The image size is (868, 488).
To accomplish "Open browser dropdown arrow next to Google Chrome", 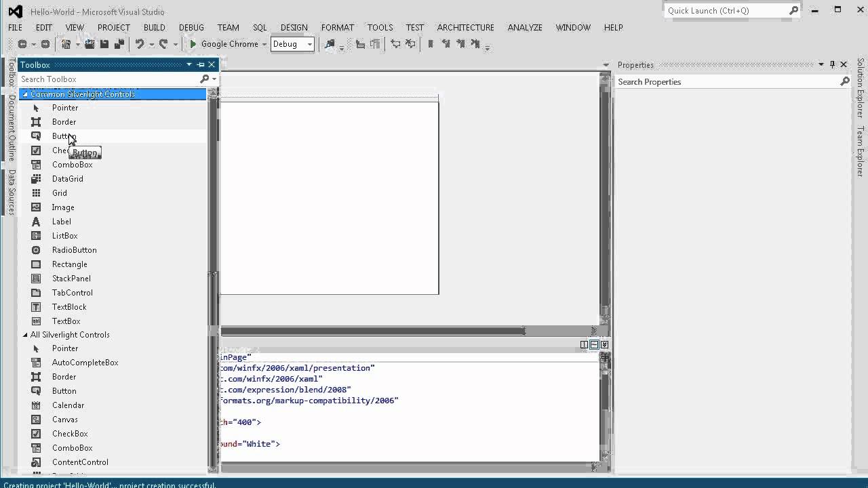I will coord(264,44).
